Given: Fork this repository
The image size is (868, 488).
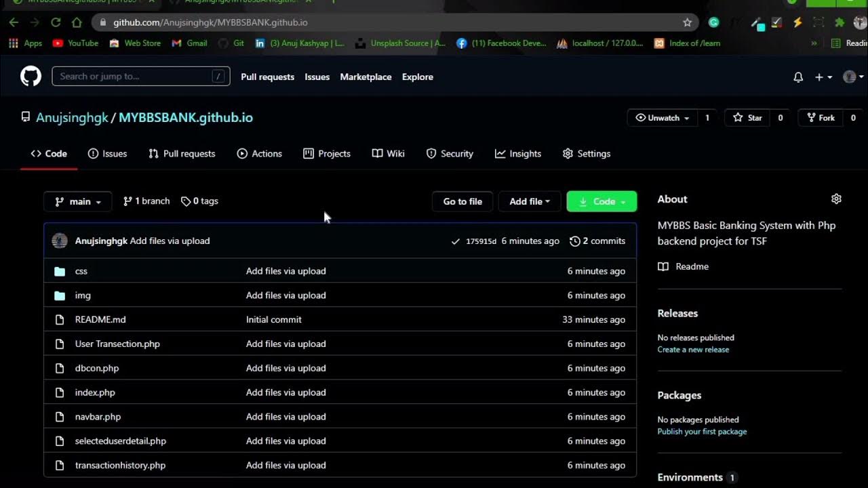Looking at the screenshot, I should [x=820, y=118].
